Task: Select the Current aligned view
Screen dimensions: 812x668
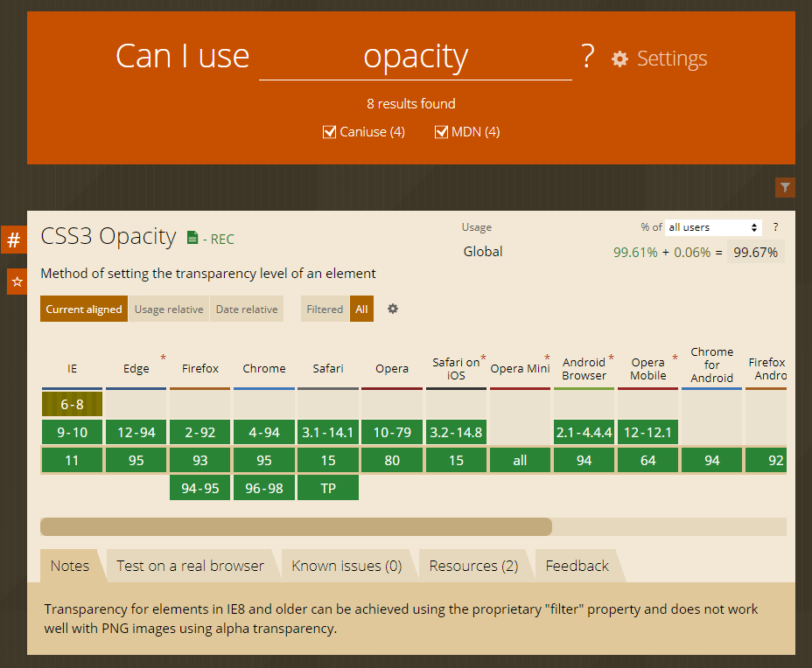Action: click(84, 309)
